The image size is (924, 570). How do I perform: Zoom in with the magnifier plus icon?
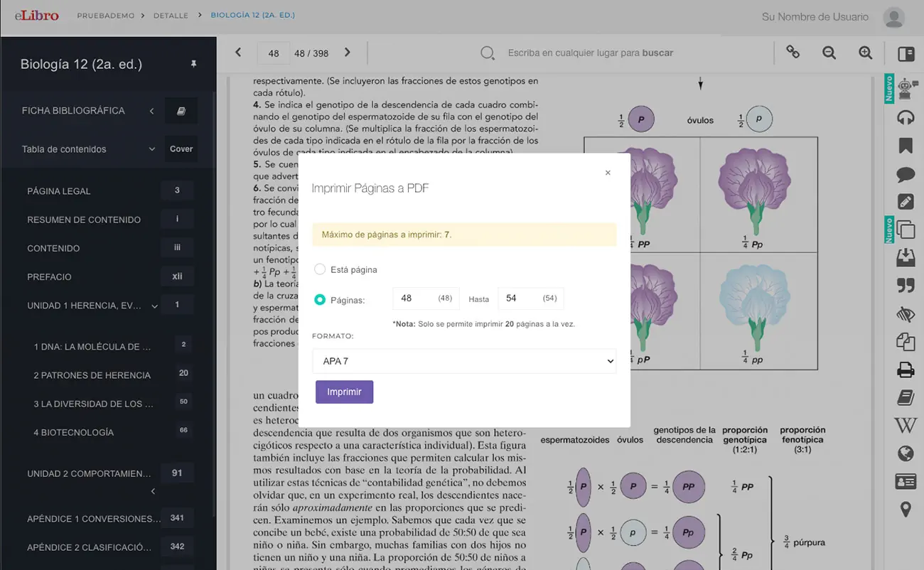point(865,53)
